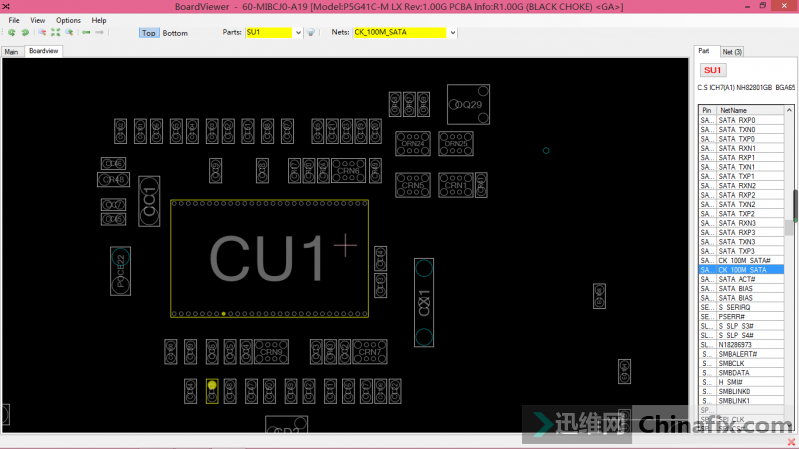Click the pin list scrollbar up arrow
Screen dimensions: 799x449
pyautogui.click(x=789, y=110)
